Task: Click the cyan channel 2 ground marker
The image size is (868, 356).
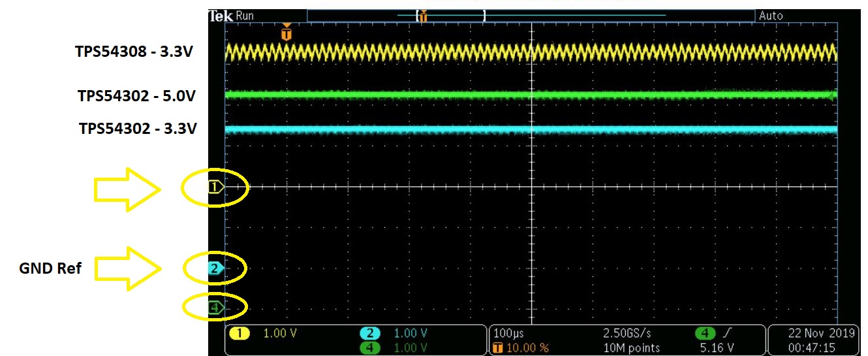Action: pos(216,268)
